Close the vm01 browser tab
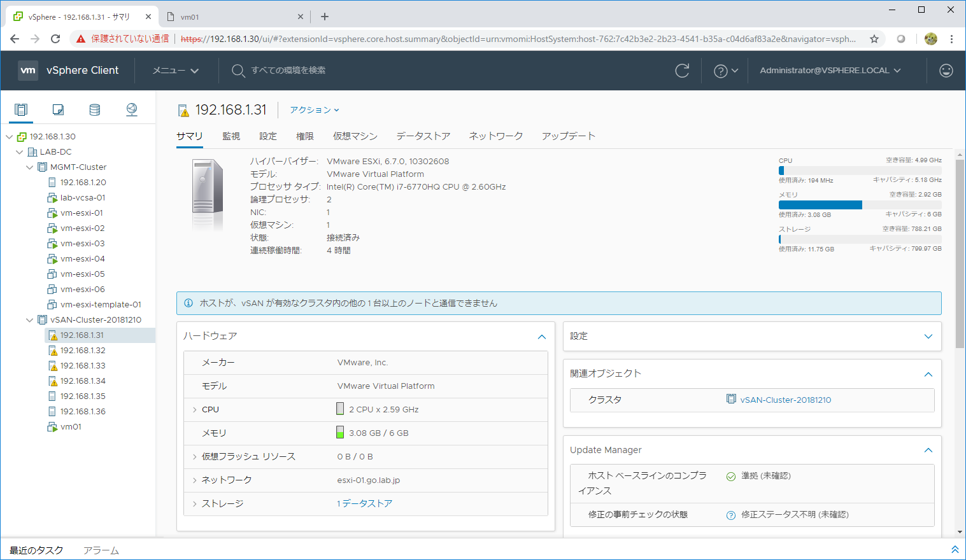This screenshot has width=966, height=560. click(x=301, y=17)
